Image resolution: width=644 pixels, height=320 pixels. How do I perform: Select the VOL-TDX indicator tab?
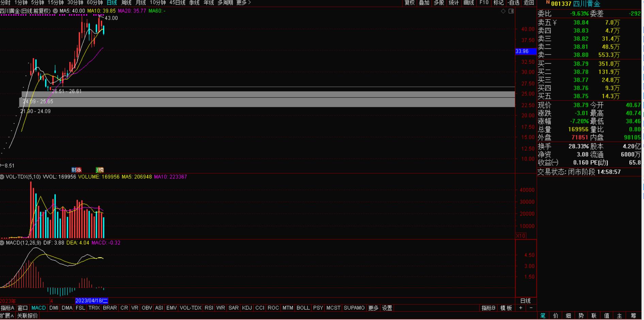click(x=191, y=308)
